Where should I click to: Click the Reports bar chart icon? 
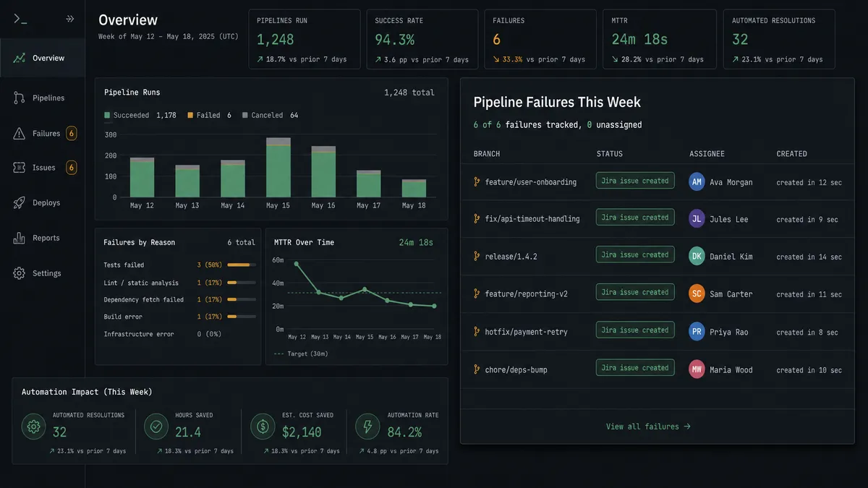[x=20, y=238]
